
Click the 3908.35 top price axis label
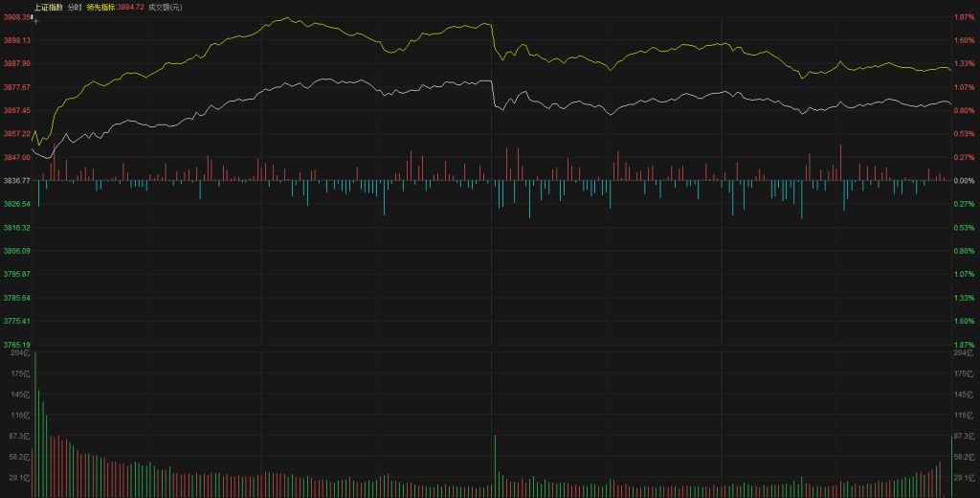tap(16, 17)
